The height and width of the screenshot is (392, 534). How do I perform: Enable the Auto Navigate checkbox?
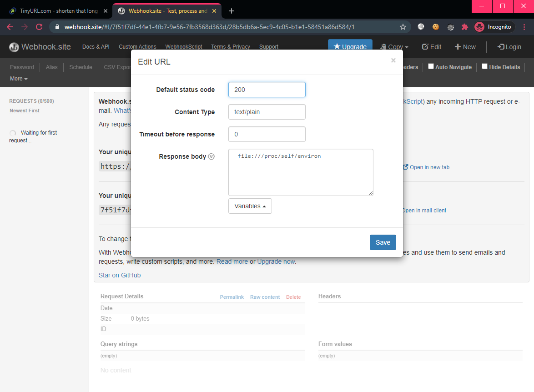click(431, 66)
